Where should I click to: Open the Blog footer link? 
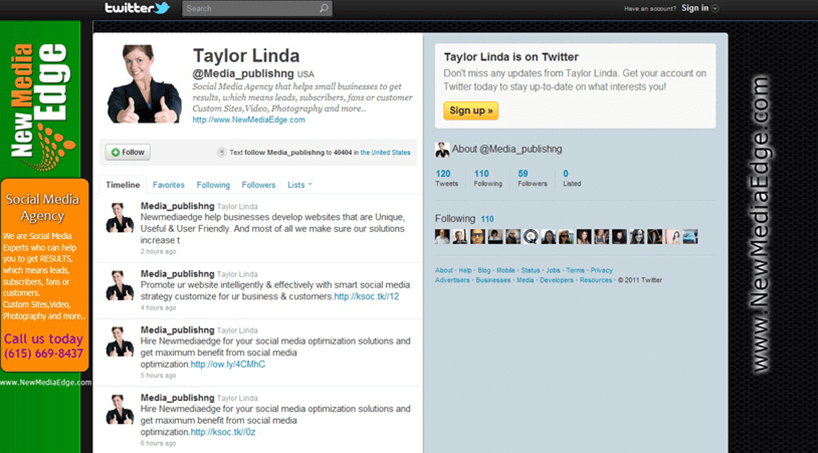pyautogui.click(x=484, y=270)
